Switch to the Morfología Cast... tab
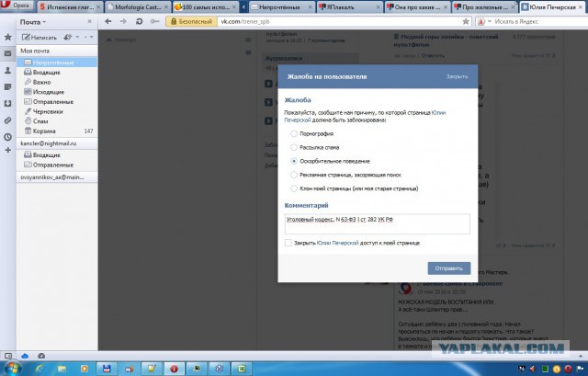Screen dimensions: 588x376 coord(138,6)
